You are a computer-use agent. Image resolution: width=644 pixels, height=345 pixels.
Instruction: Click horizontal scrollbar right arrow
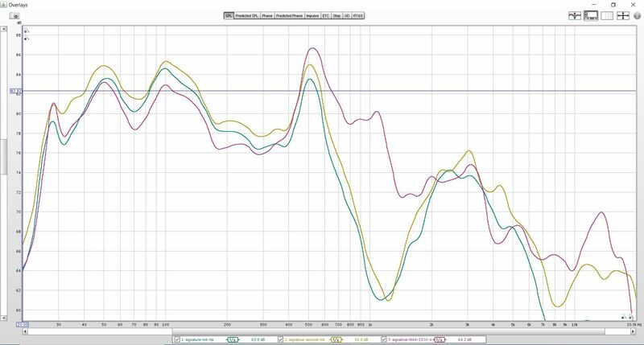[633, 331]
